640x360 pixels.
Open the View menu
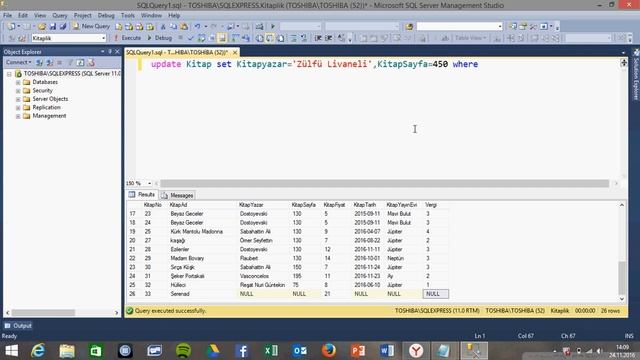(40, 16)
